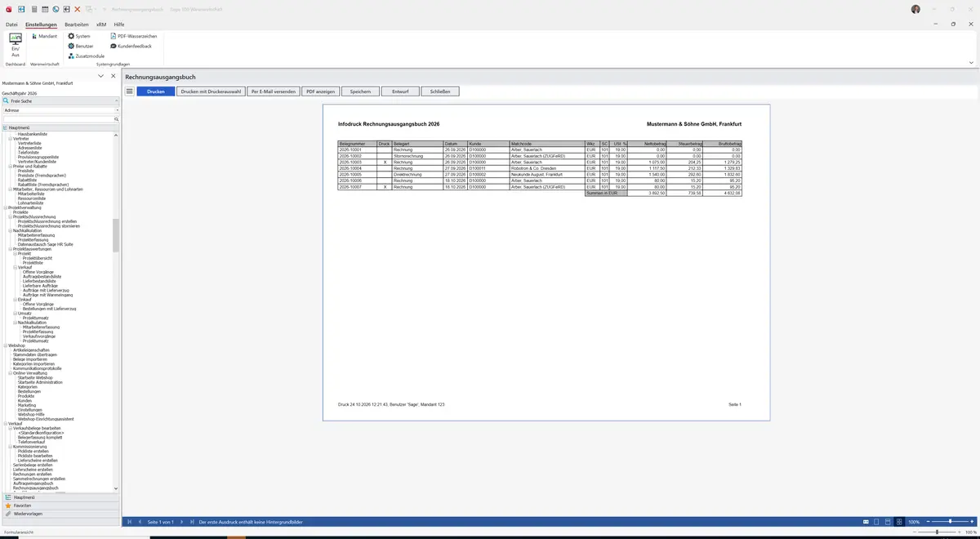Switch to the multi-page grid view
This screenshot has width=980, height=539.
pos(899,522)
